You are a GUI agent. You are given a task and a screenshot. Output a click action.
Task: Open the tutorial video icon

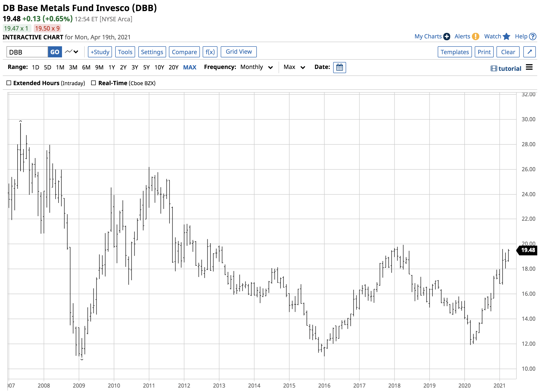pyautogui.click(x=494, y=68)
